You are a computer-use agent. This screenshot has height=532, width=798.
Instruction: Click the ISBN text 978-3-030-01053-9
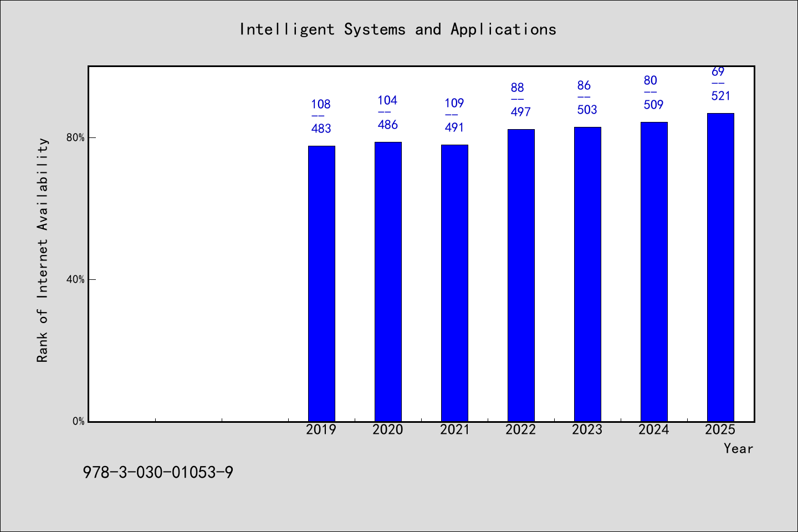pos(158,473)
